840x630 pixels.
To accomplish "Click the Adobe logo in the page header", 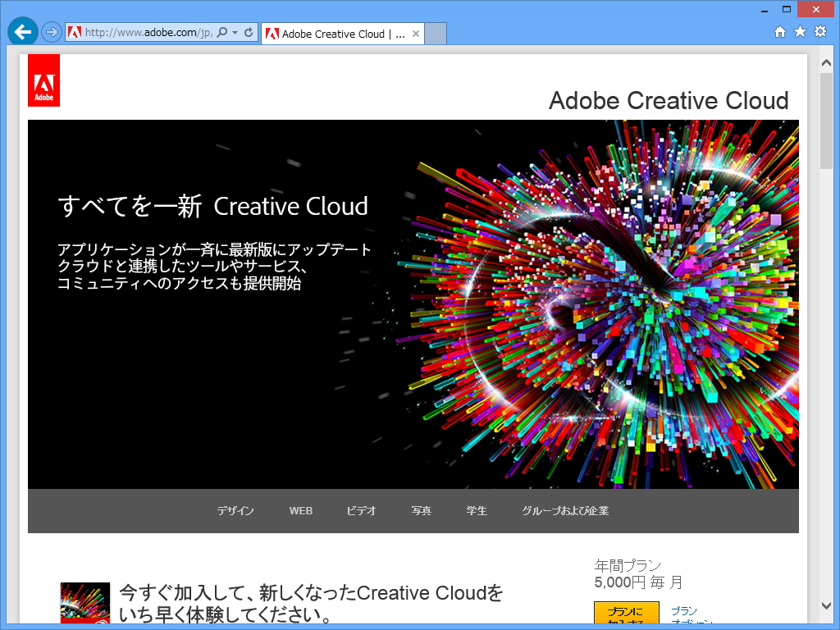I will 43,80.
